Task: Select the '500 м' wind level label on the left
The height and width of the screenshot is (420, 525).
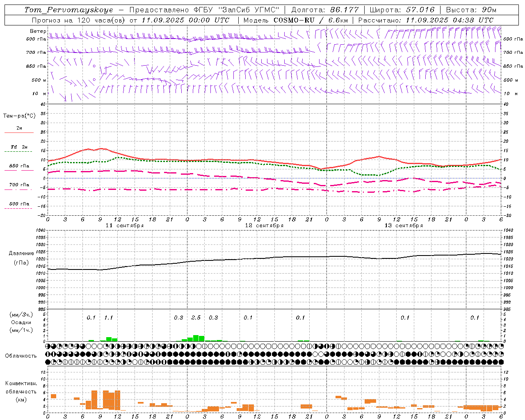Action: pyautogui.click(x=39, y=80)
